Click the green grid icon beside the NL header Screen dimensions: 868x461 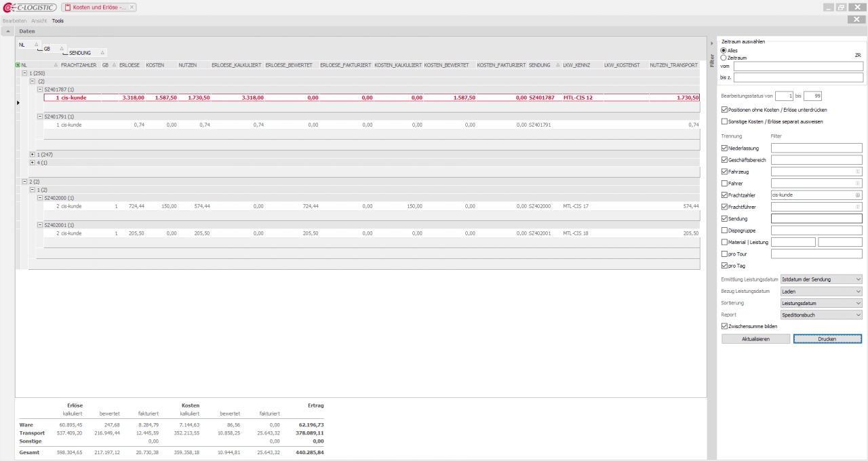(x=18, y=65)
